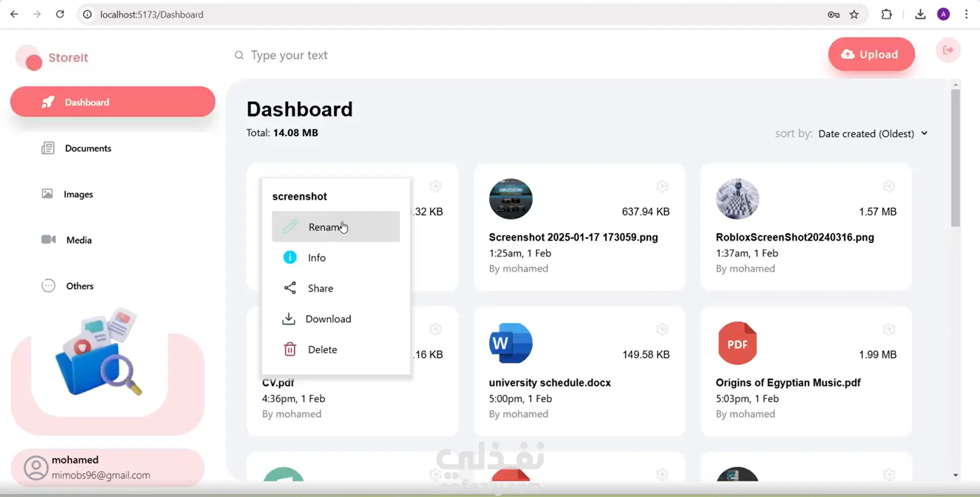Click file name 'RobloxScreenShot20240316.png'
Screen dimensions: 980x497
[x=795, y=237]
